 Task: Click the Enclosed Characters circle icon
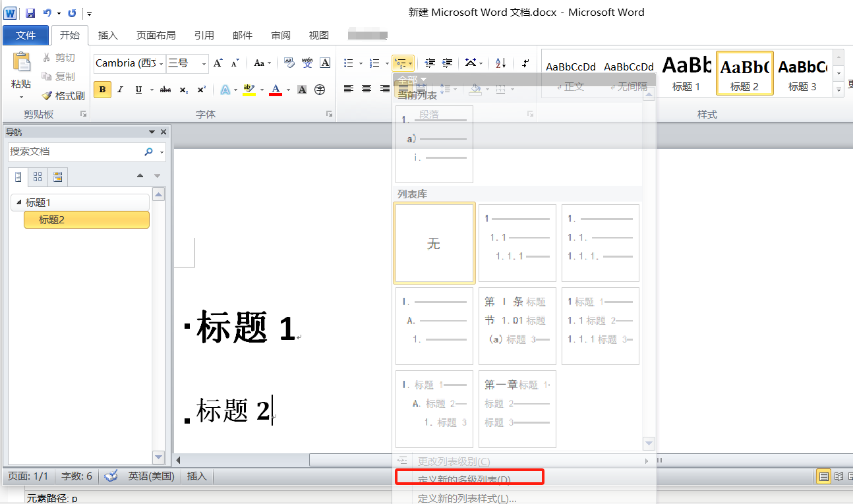pos(320,90)
